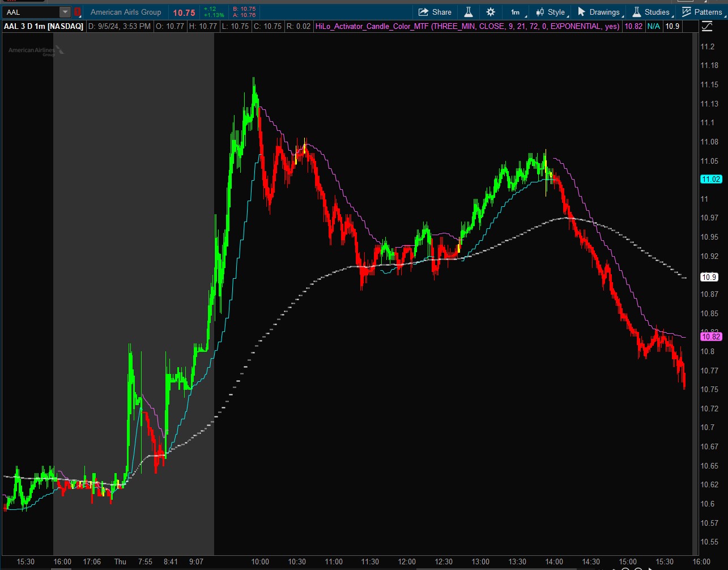The height and width of the screenshot is (570, 728).
Task: Click the 9:07 time axis label
Action: tap(196, 562)
